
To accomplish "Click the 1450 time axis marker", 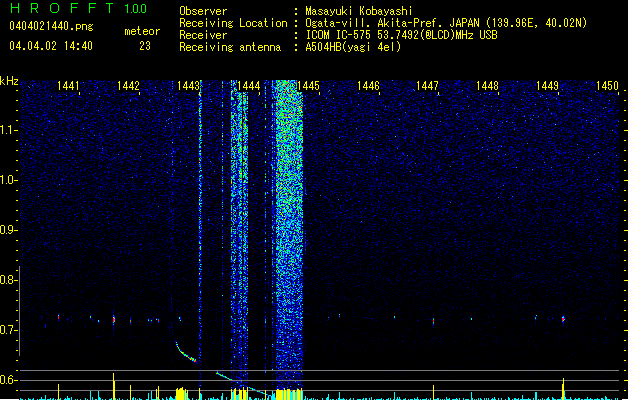I will click(x=607, y=85).
